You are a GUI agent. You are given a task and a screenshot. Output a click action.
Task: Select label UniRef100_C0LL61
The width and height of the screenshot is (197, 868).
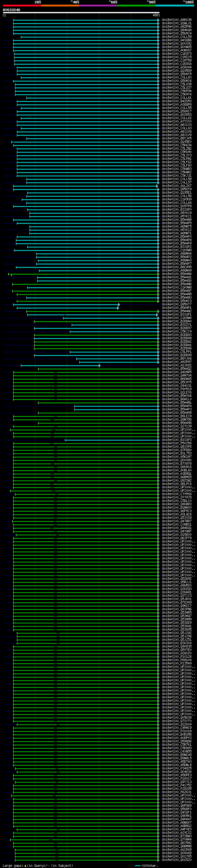pos(177,98)
